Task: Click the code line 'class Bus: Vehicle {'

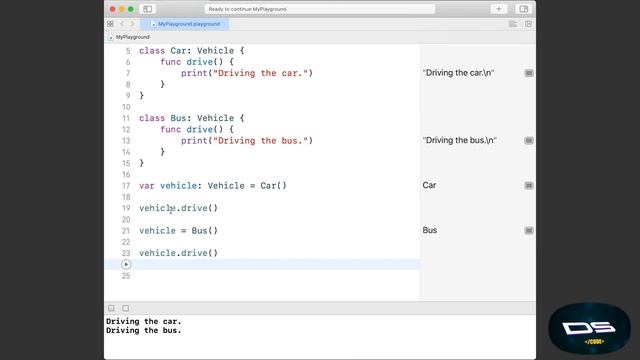Action: click(x=191, y=118)
